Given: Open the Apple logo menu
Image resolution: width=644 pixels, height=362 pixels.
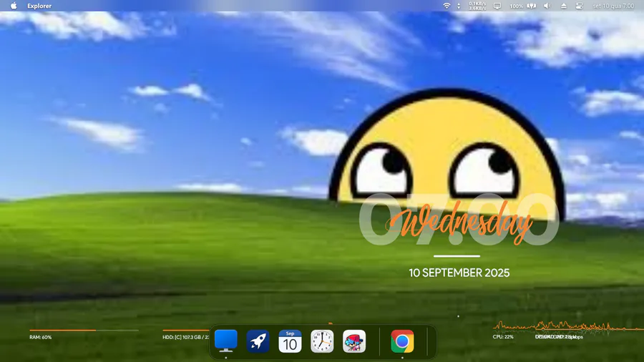Looking at the screenshot, I should point(14,6).
